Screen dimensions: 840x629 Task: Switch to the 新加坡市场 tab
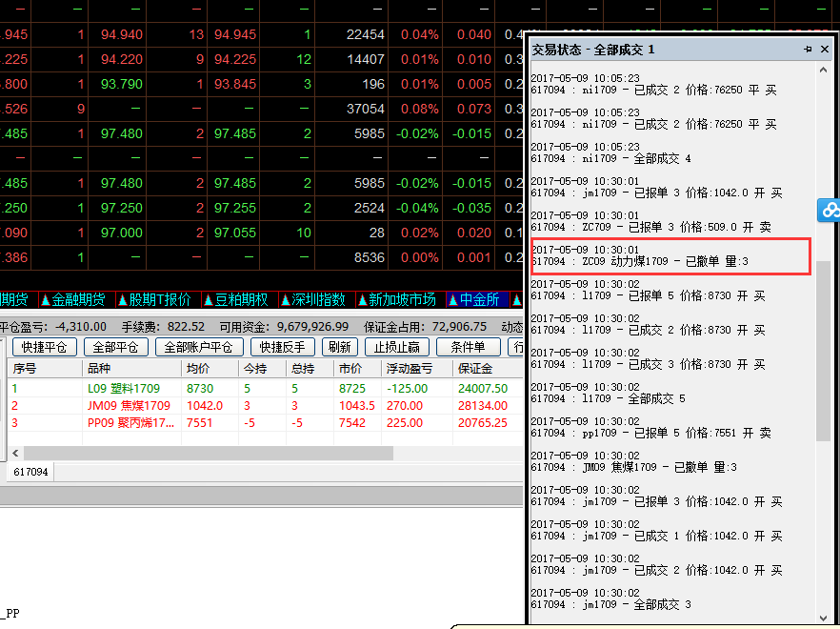397,300
